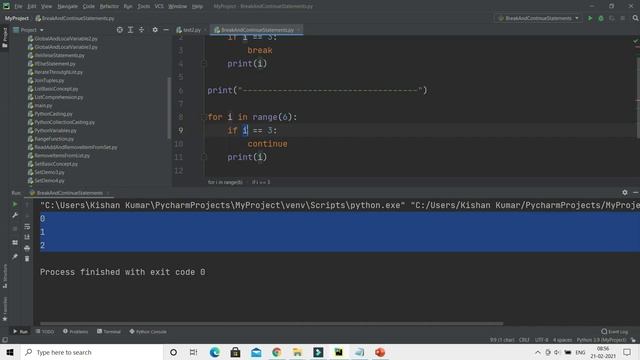This screenshot has height=360, width=640.
Task: Select the BreakAndContinueStatements.py editor tab
Action: (x=257, y=30)
